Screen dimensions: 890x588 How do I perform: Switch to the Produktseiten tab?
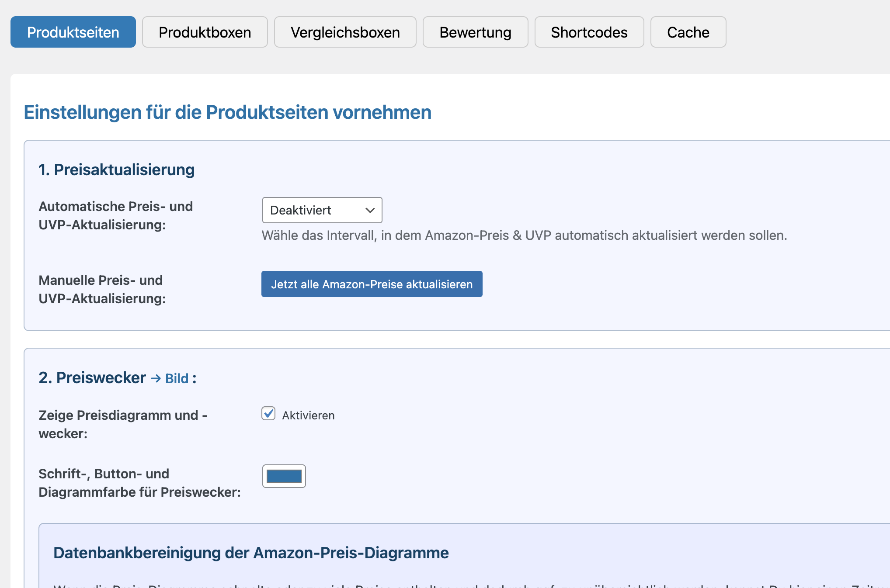point(73,32)
